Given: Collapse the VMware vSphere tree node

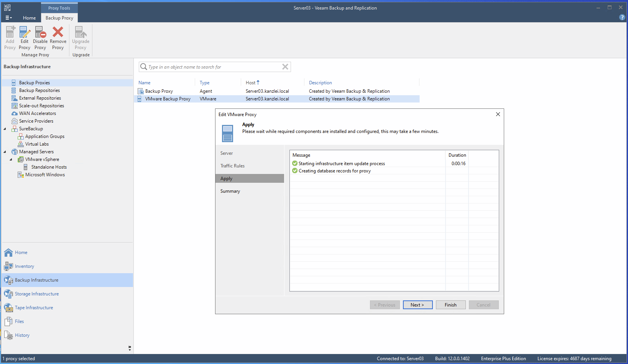Looking at the screenshot, I should pos(11,159).
